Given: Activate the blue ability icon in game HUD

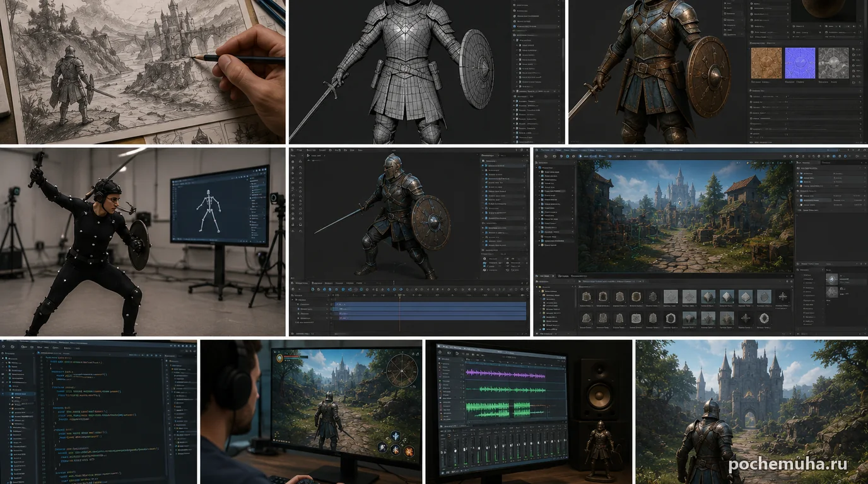Looking at the screenshot, I should click(x=395, y=436).
